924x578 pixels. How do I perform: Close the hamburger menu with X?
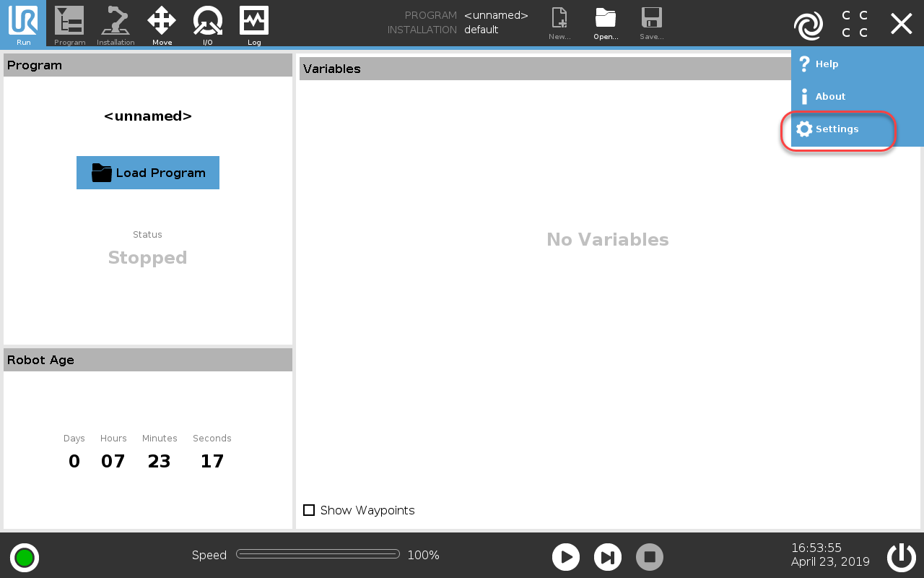click(x=901, y=24)
